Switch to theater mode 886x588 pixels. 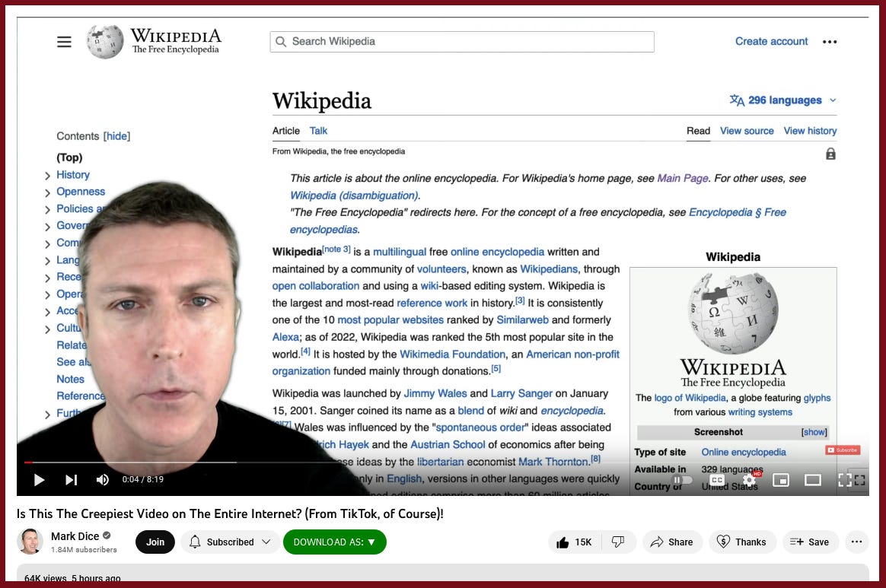tap(812, 480)
